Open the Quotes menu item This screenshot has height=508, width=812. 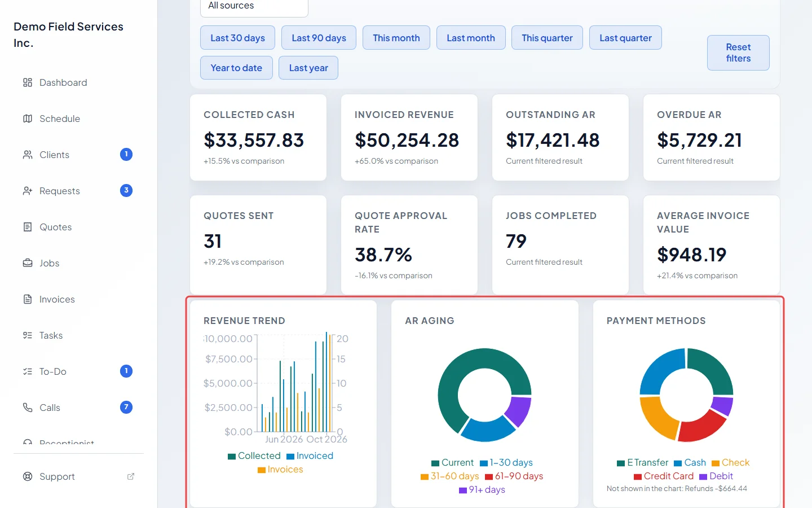(x=79, y=227)
